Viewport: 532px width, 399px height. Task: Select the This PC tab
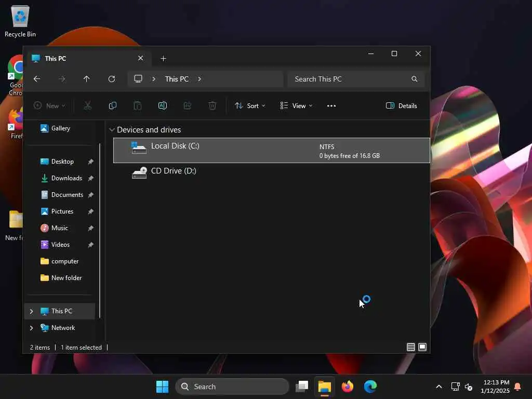(x=88, y=58)
